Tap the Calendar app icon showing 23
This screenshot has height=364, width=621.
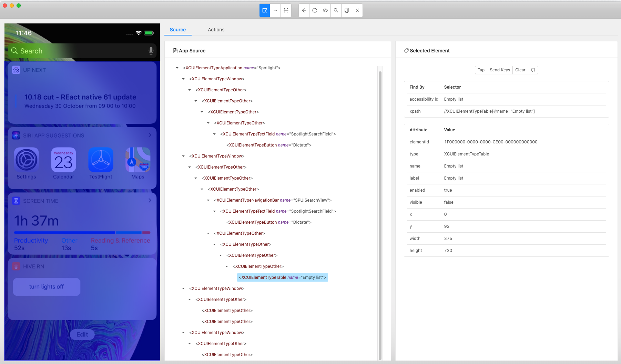pos(63,160)
